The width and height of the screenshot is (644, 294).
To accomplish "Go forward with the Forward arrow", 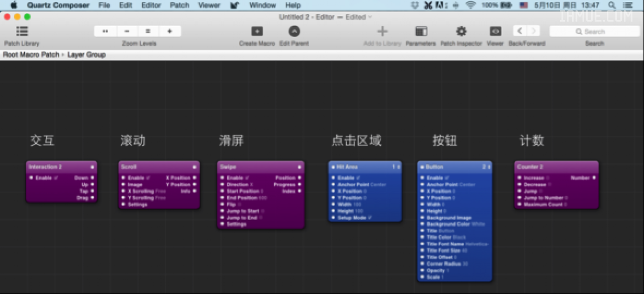I will pyautogui.click(x=533, y=31).
